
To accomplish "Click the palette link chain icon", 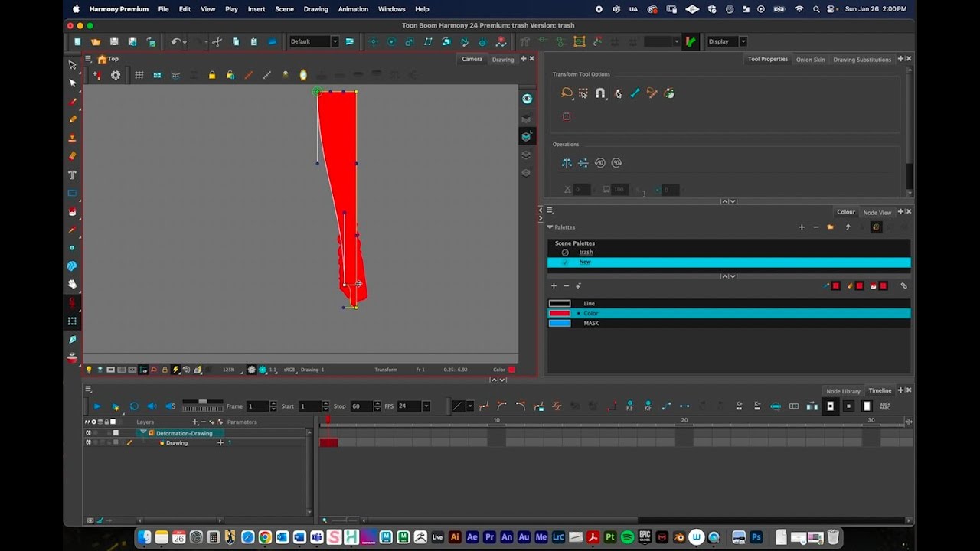I will coord(903,285).
